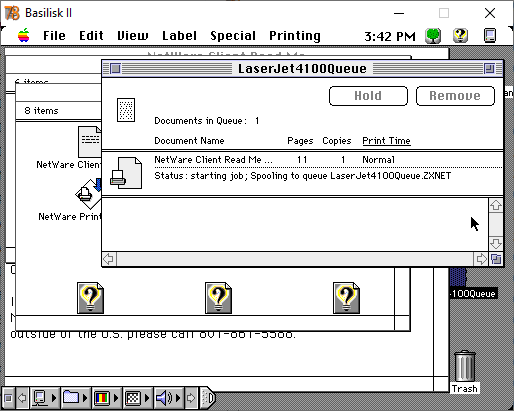
Task: Open the Special menu
Action: [x=233, y=36]
